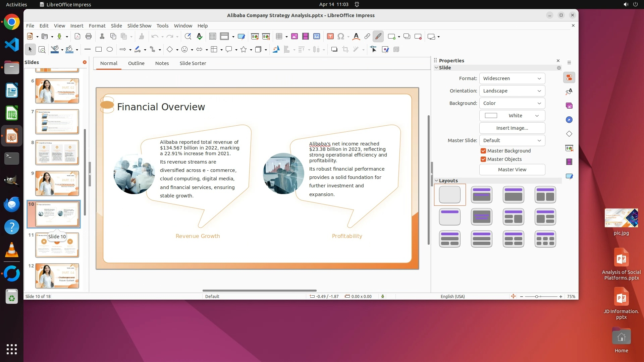Viewport: 644px width, 362px height.
Task: Toggle the Master Objects checkbox
Action: click(x=483, y=159)
